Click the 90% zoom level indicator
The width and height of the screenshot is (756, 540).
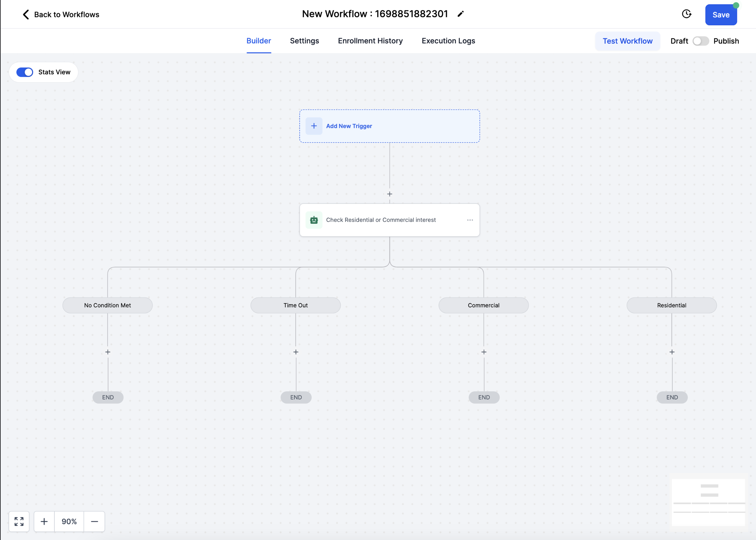coord(69,521)
